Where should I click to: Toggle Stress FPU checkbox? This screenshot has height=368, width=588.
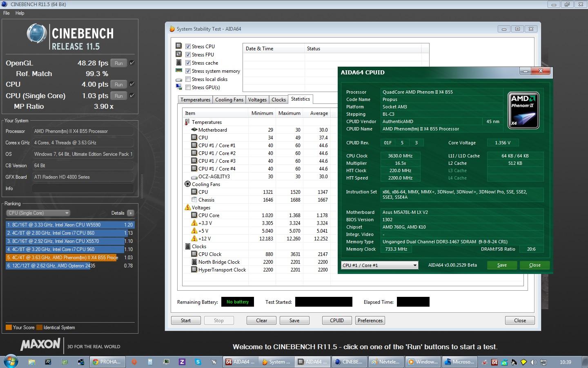(188, 54)
